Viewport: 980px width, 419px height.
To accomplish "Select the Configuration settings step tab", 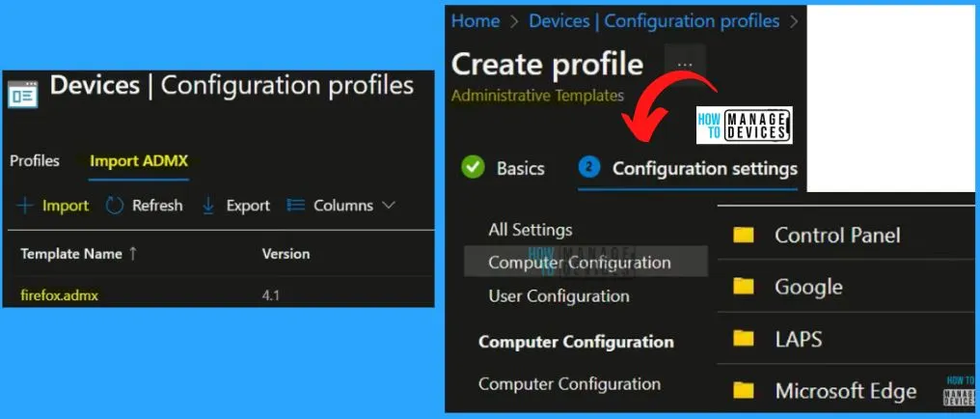I will [705, 168].
